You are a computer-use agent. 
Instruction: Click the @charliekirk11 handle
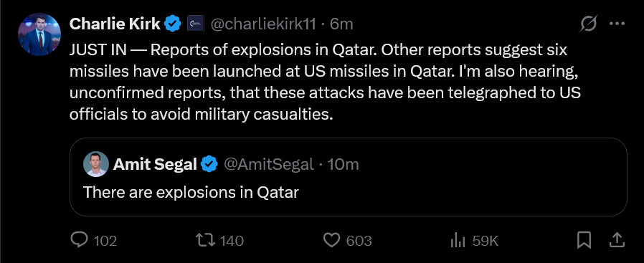pos(263,24)
